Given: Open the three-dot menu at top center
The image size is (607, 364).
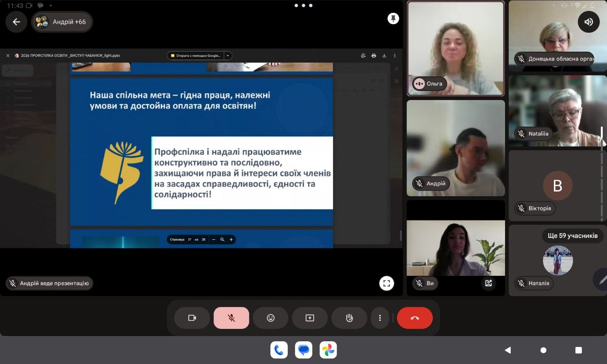Looking at the screenshot, I should [303, 6].
